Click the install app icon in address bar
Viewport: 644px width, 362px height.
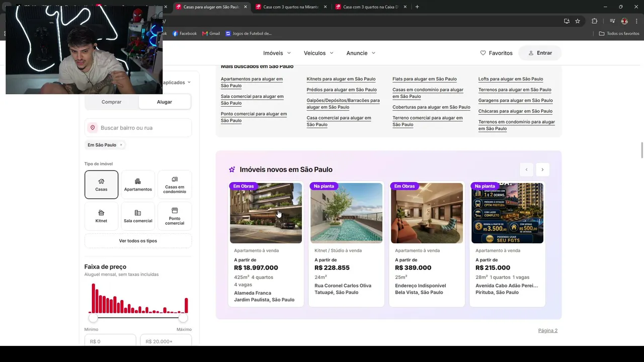pyautogui.click(x=567, y=21)
